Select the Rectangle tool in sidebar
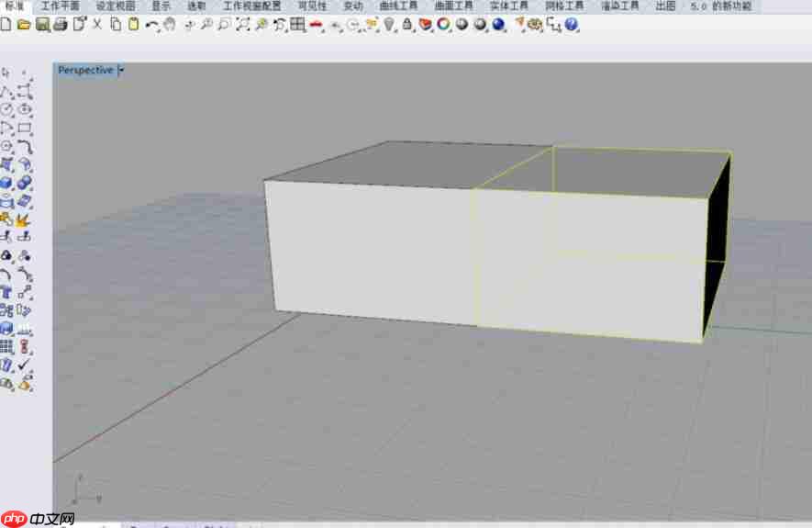 tap(25, 128)
